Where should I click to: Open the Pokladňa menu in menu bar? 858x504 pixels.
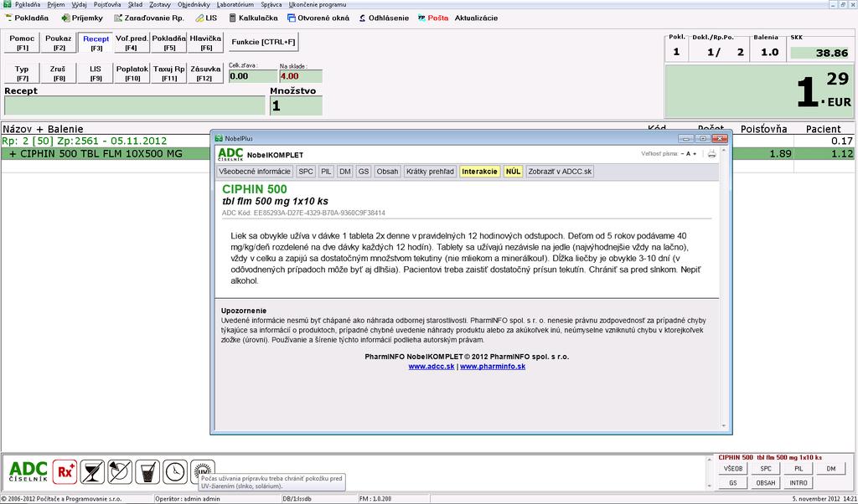click(28, 4)
